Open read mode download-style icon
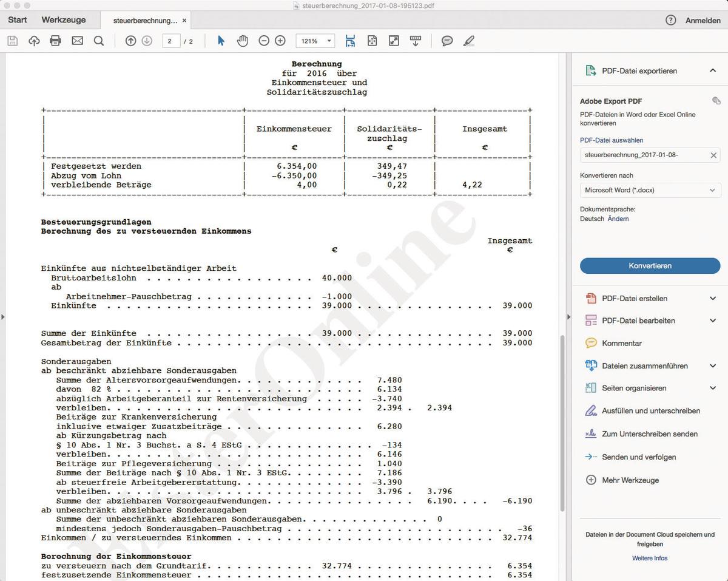728x581 pixels. tap(416, 41)
